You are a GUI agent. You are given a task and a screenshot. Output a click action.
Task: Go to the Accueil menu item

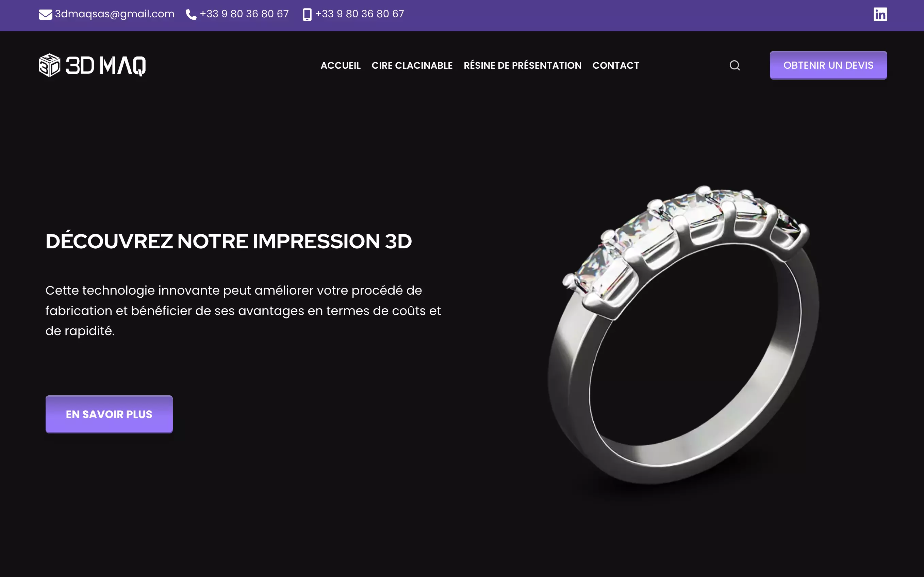tap(340, 66)
